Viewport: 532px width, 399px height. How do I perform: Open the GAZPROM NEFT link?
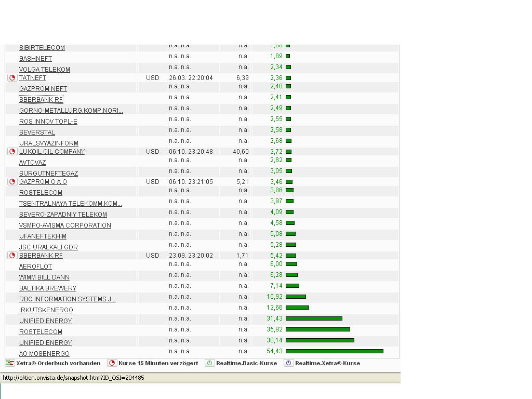43,88
